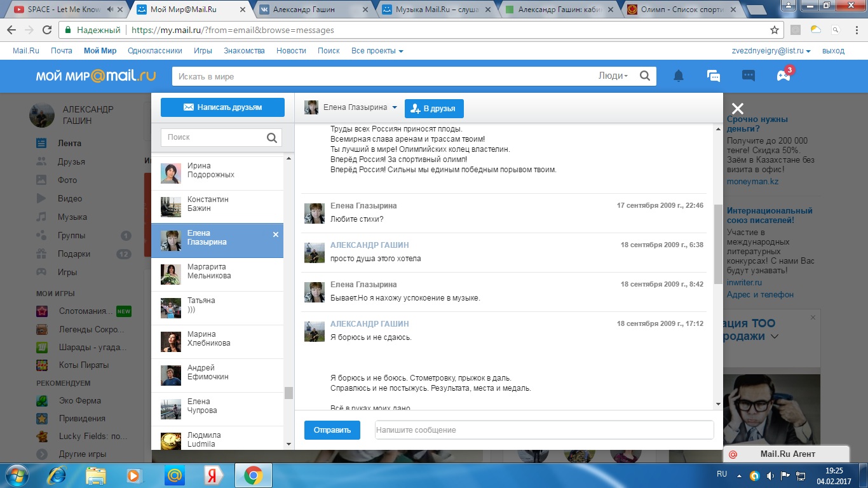The width and height of the screenshot is (868, 488).
Task: Click the Друзья people icon in sidebar
Action: click(42, 161)
